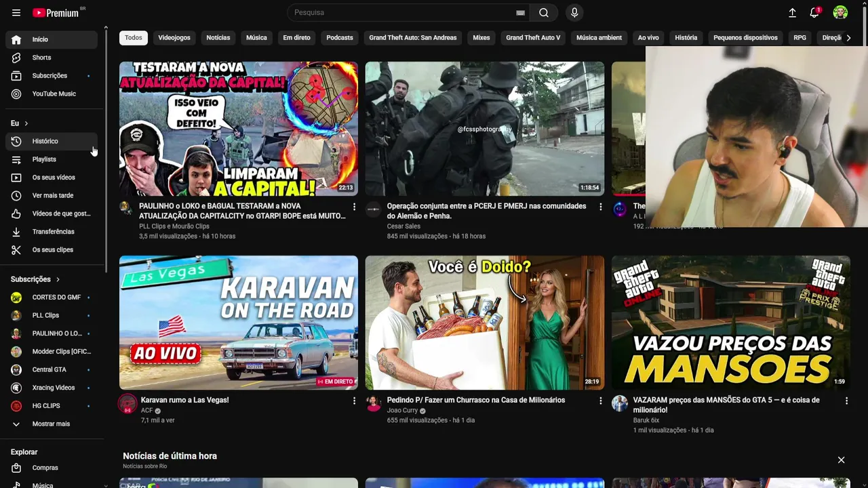868x488 pixels.
Task: Open Vídeos de que gostou
Action: [52, 213]
